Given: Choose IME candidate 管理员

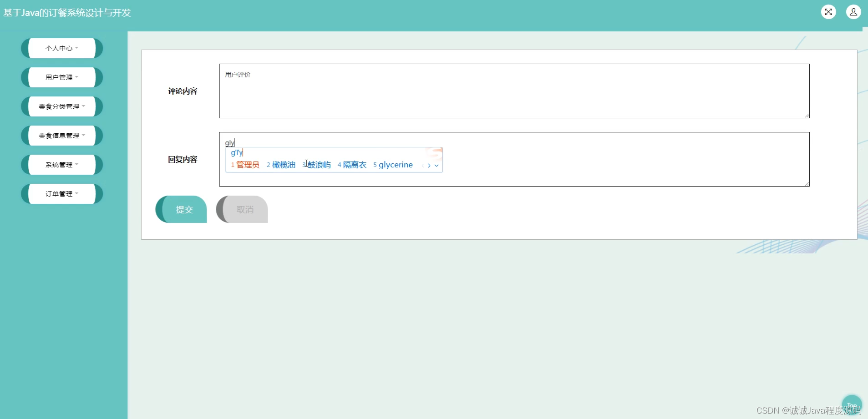Looking at the screenshot, I should [x=245, y=165].
